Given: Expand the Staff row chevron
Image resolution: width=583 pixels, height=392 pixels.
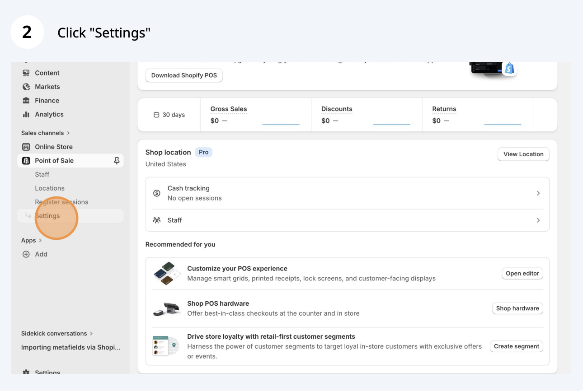Looking at the screenshot, I should pyautogui.click(x=538, y=220).
